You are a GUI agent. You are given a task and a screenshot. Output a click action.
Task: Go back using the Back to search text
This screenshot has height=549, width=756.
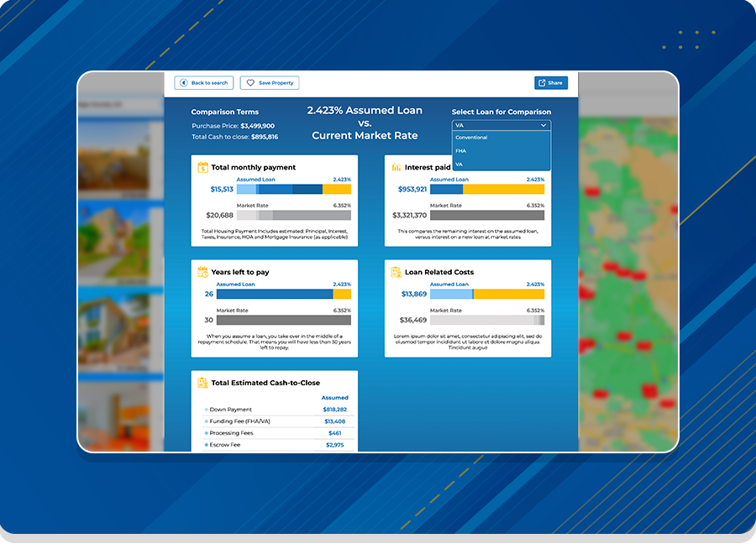coord(209,83)
